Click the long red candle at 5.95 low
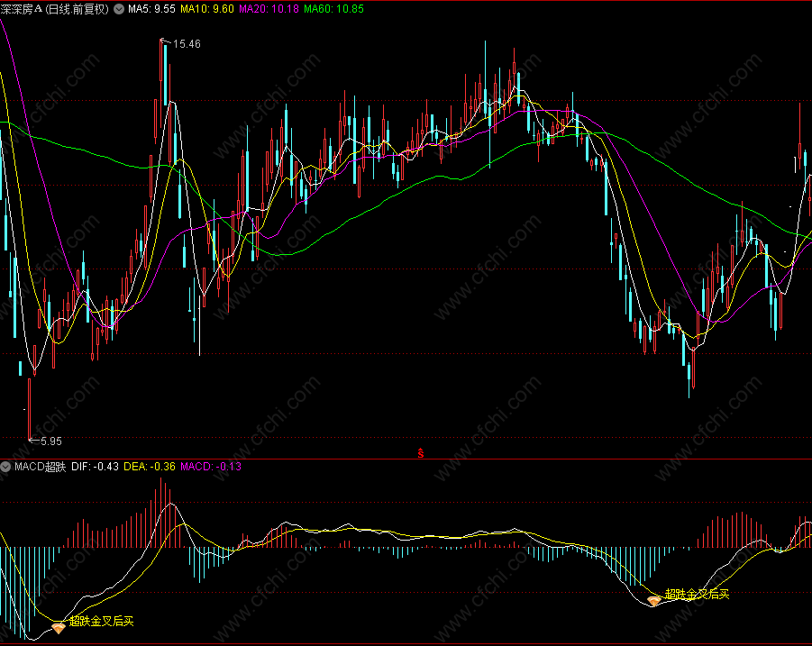This screenshot has height=646, width=812. 30,409
